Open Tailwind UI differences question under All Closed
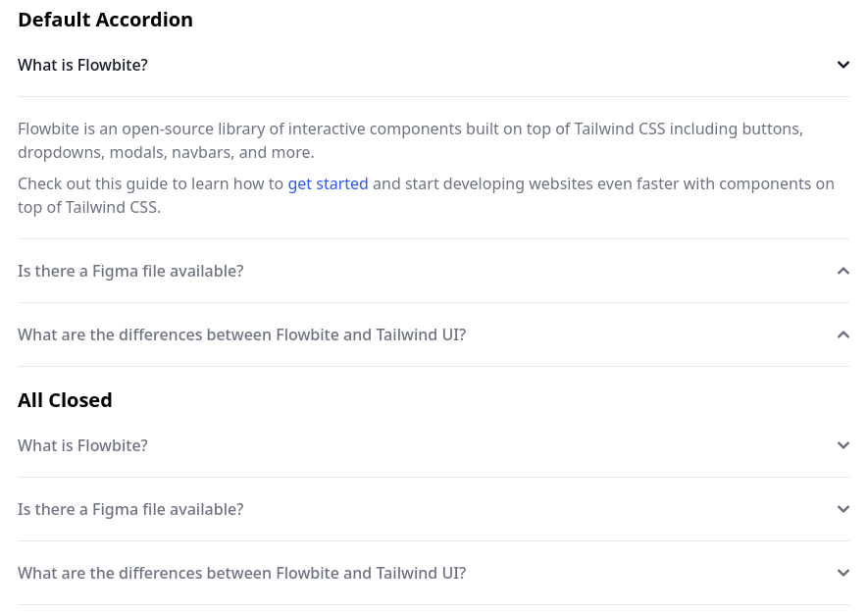Screen dimensions: 868x615 click(x=241, y=573)
